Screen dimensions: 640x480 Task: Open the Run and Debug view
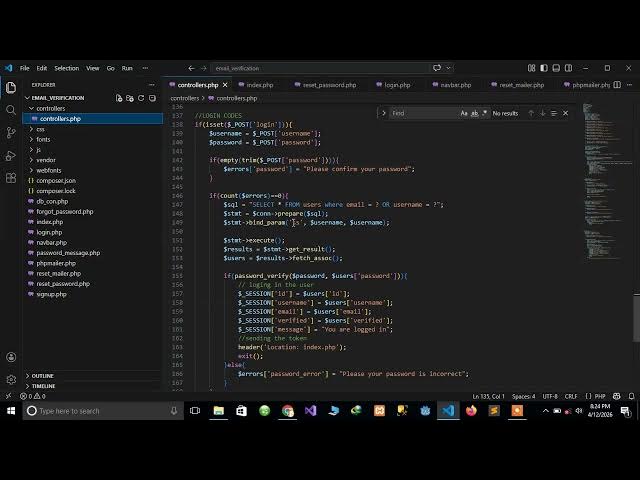click(x=11, y=156)
